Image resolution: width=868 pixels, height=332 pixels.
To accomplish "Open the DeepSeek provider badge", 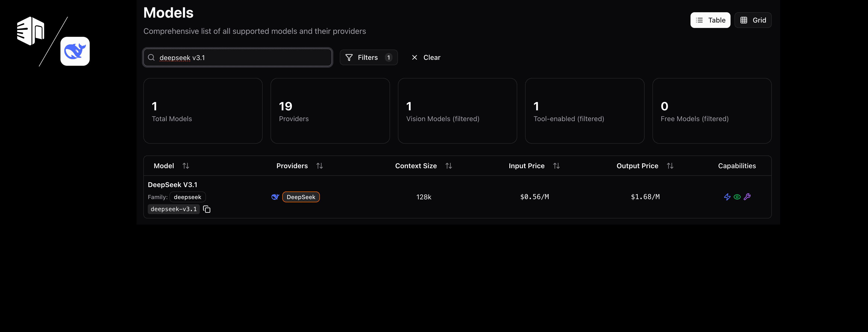I will 301,197.
